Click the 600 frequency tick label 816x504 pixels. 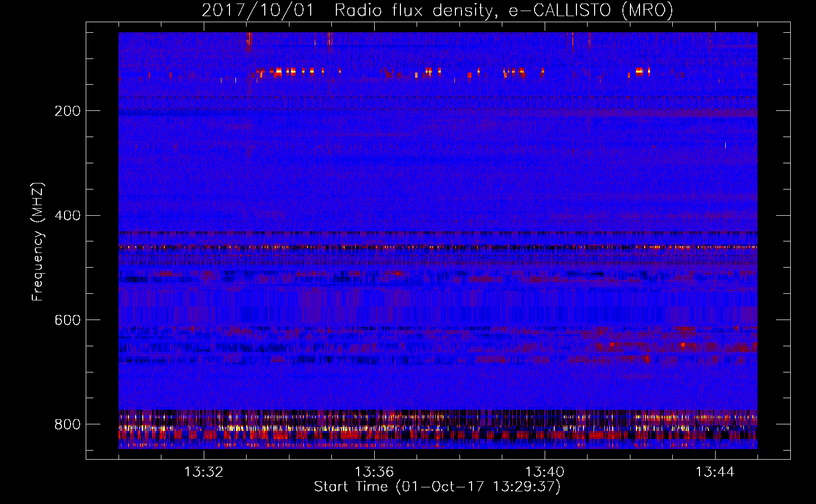[68, 320]
